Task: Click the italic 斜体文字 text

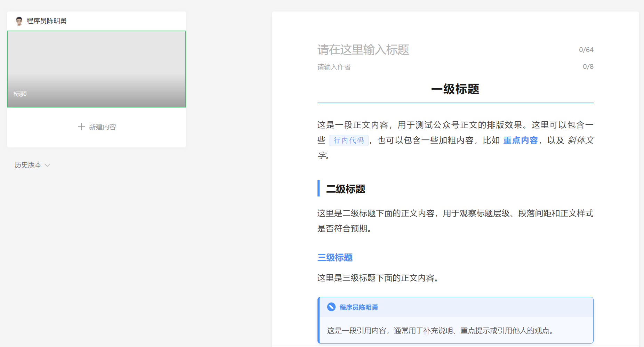Action: [x=581, y=140]
